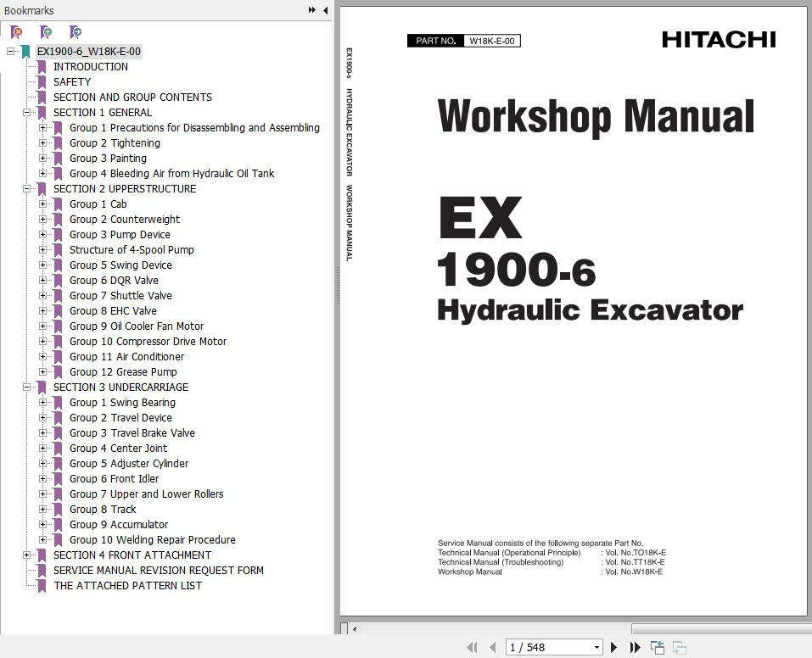Image resolution: width=812 pixels, height=658 pixels.
Task: Select SECTION 3 UNDERCARRIAGE bookmark
Action: (120, 388)
